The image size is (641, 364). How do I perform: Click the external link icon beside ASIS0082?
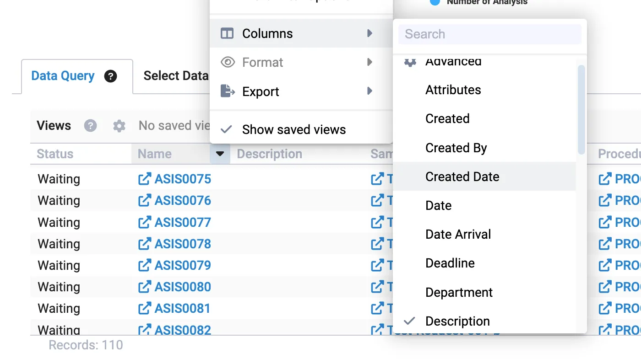pyautogui.click(x=146, y=329)
